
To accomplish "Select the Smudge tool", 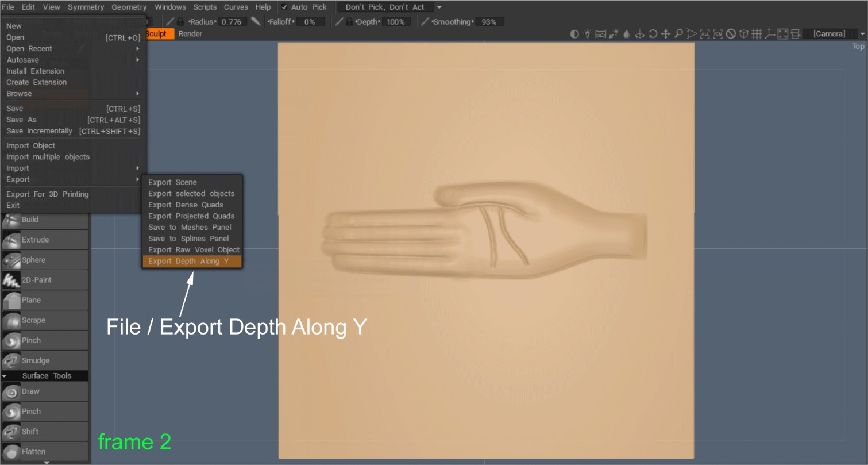I will (44, 360).
